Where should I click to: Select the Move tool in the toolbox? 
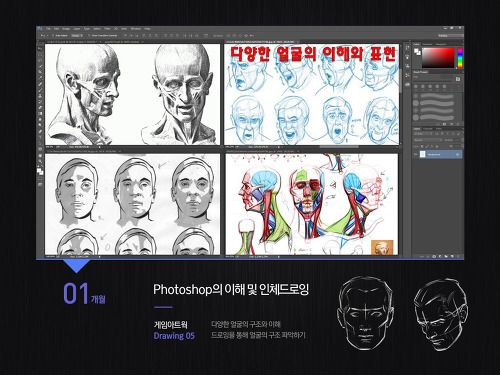click(x=40, y=48)
